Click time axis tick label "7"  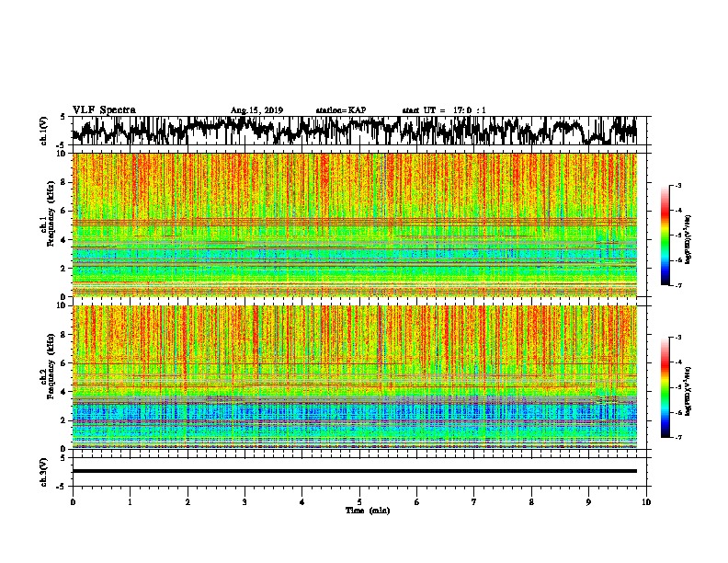coord(474,502)
